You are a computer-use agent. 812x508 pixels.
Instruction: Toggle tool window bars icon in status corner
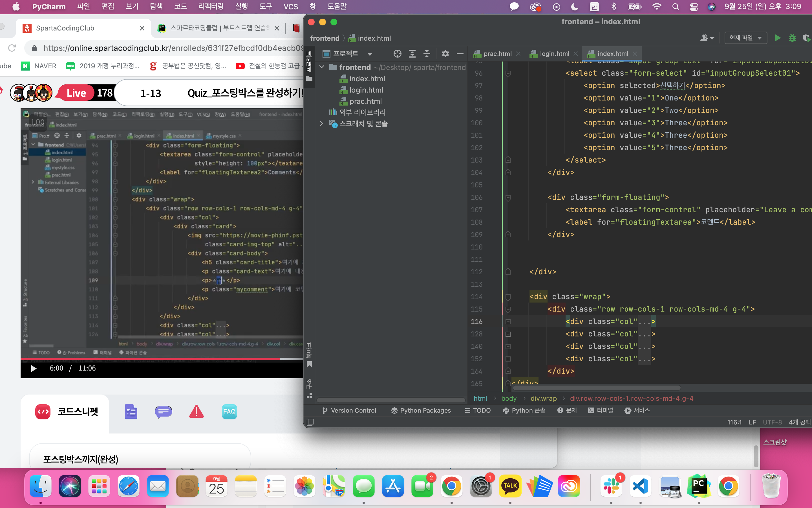[310, 422]
